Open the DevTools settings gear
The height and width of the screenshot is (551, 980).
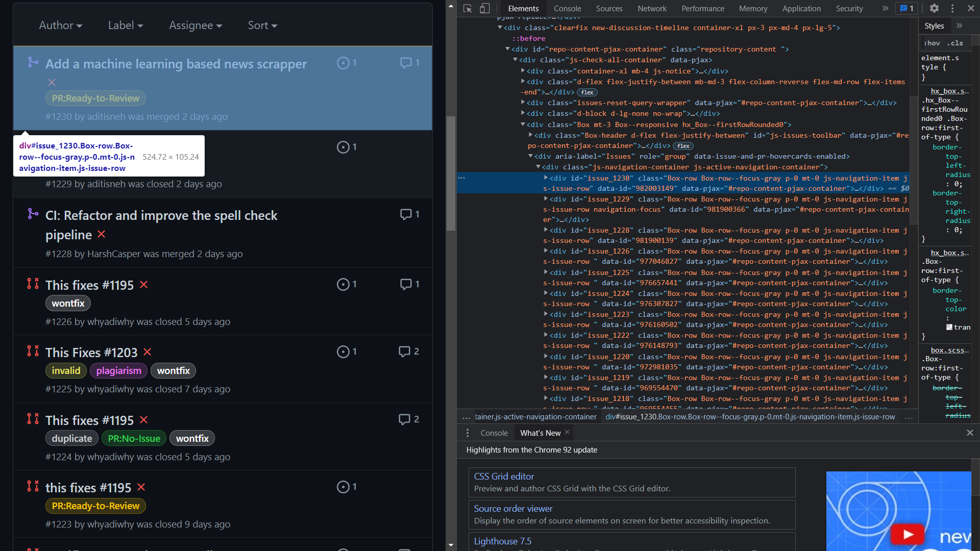935,8
